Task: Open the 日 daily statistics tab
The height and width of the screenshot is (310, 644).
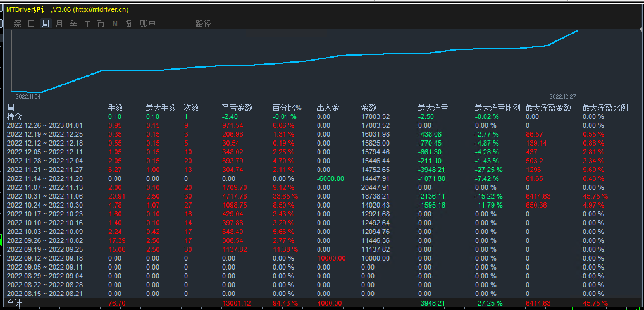Action: (32, 24)
